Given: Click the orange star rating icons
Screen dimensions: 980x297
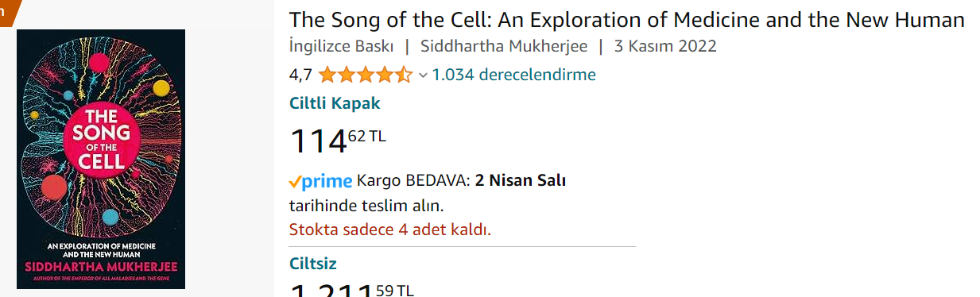Looking at the screenshot, I should tap(366, 75).
